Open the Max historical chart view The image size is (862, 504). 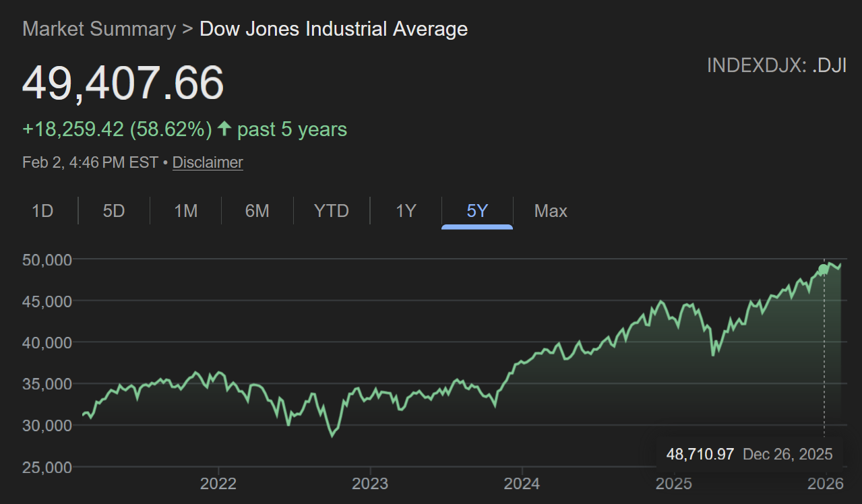551,211
